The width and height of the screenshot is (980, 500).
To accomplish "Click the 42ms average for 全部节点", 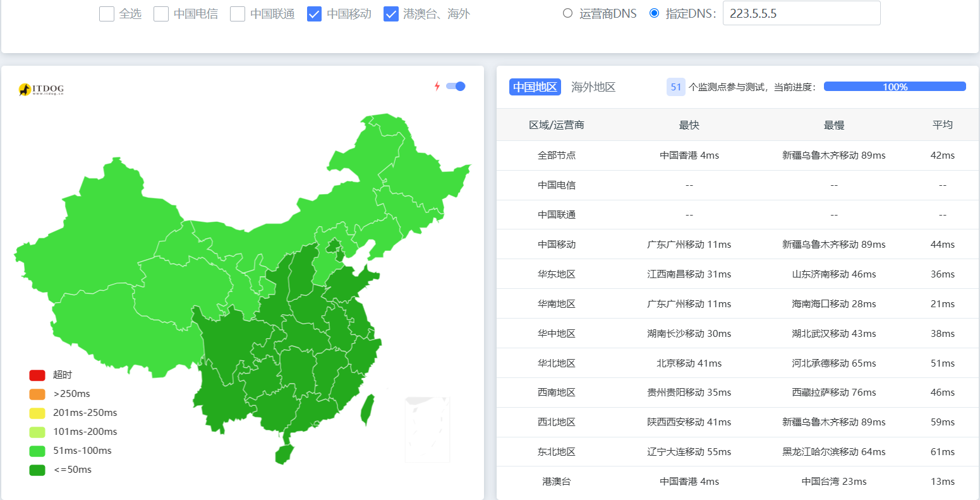I will click(x=943, y=155).
